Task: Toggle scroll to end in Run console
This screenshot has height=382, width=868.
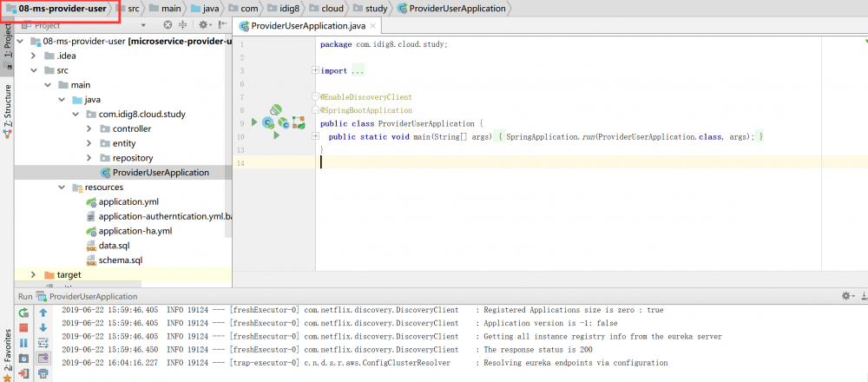Action: [x=43, y=358]
